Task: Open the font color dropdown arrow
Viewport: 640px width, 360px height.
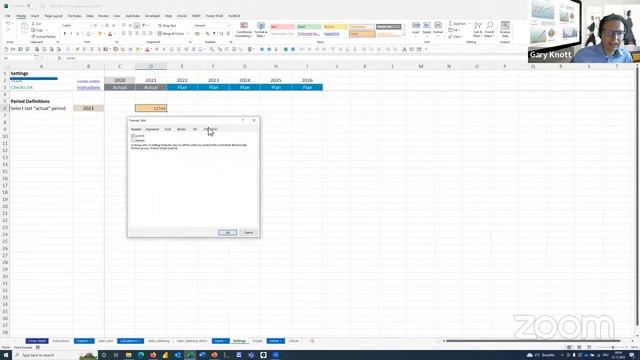Action: coord(114,34)
